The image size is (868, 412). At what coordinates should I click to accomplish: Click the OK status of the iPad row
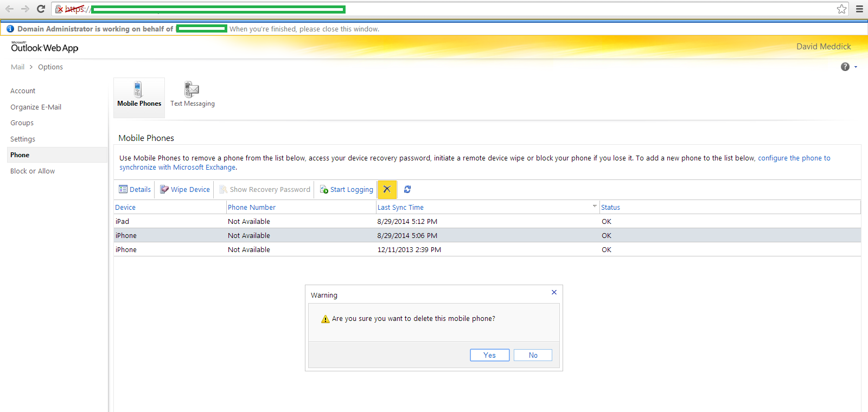tap(607, 222)
